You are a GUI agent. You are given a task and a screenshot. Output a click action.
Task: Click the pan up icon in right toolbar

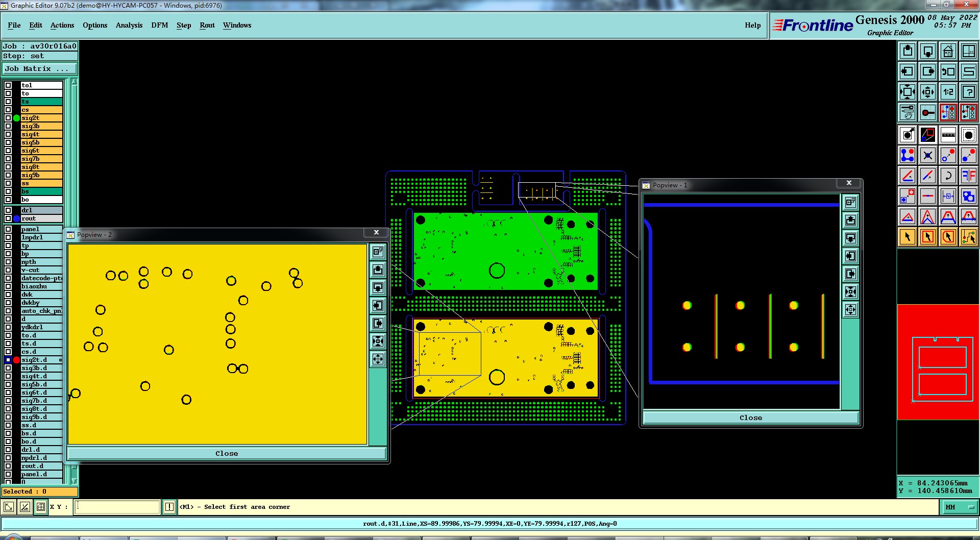point(908,51)
